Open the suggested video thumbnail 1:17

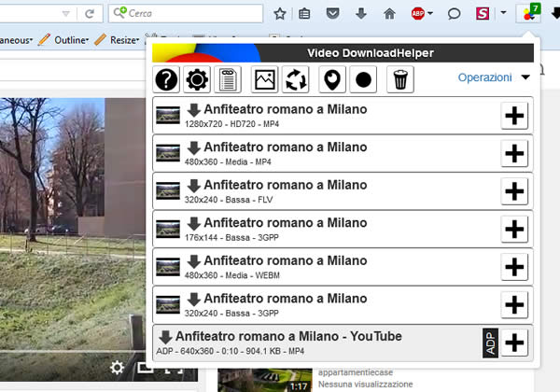pyautogui.click(x=265, y=381)
